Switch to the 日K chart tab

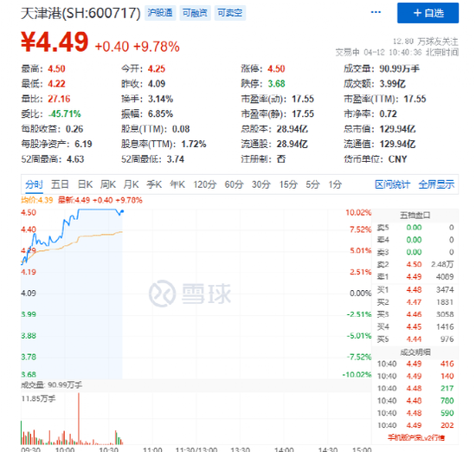click(x=85, y=184)
